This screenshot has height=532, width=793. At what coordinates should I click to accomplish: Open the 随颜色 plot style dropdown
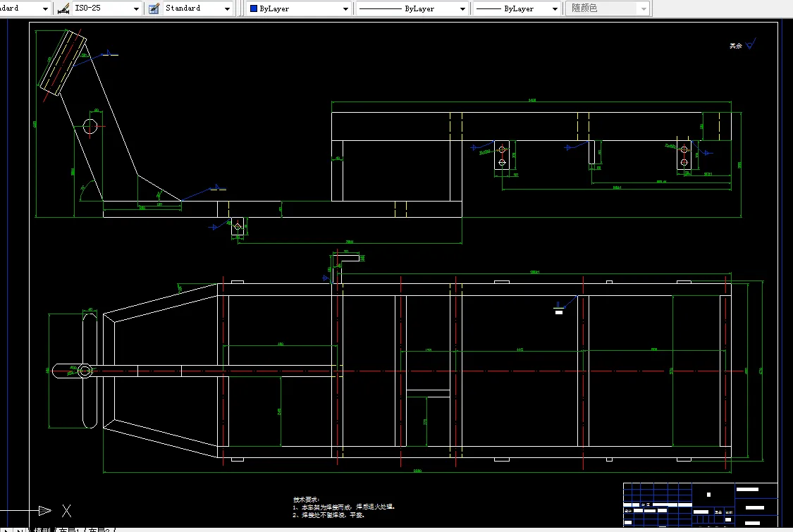pos(608,8)
